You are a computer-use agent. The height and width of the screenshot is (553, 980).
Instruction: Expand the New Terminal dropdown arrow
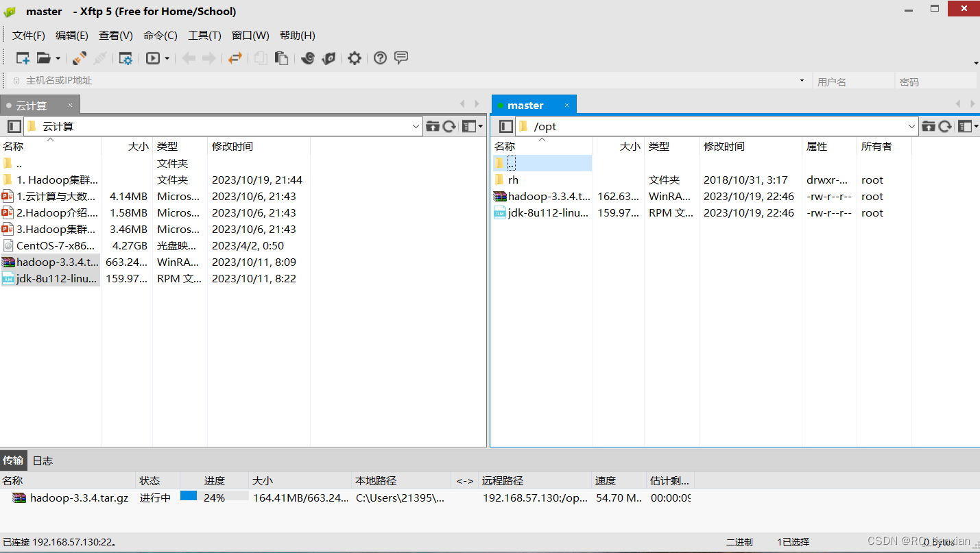167,59
